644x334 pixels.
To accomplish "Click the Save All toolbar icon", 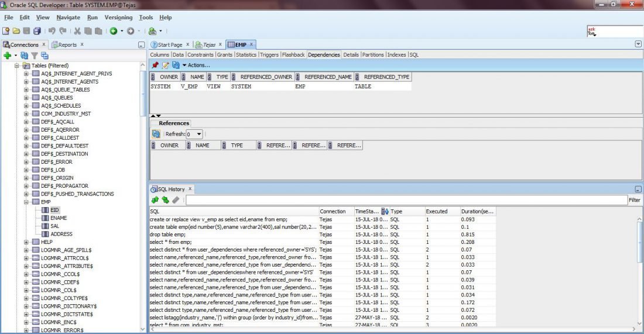I will [x=37, y=31].
